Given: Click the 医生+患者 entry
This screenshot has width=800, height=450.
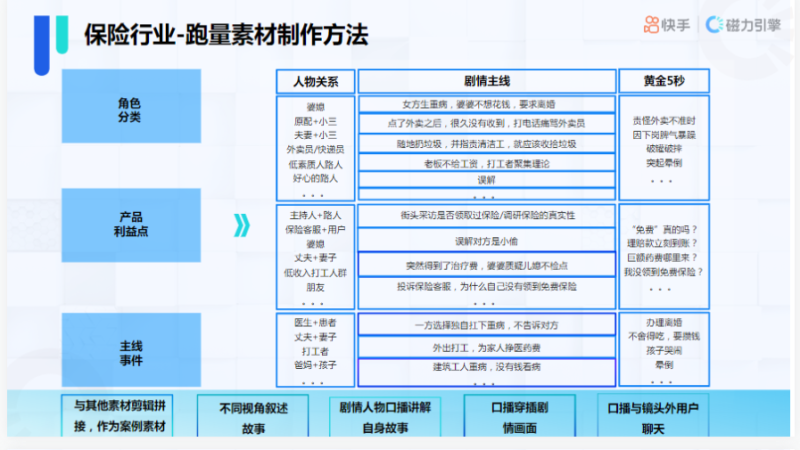Looking at the screenshot, I should [315, 322].
